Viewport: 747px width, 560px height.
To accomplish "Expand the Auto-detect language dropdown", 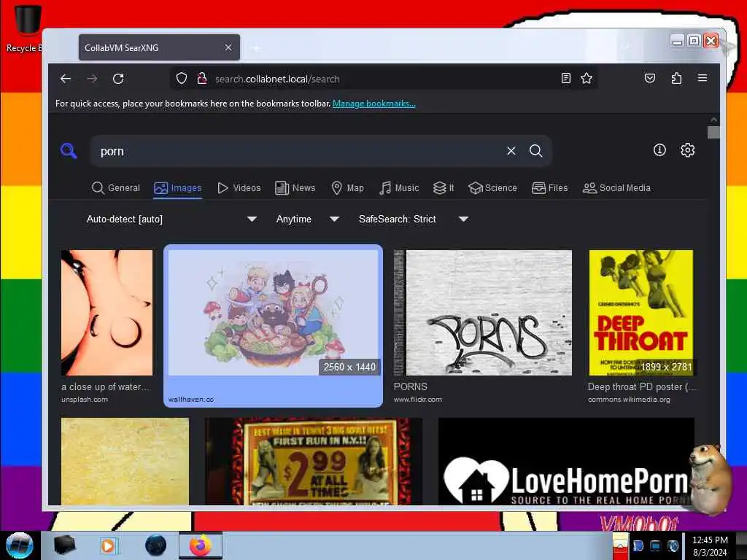I will 171,219.
